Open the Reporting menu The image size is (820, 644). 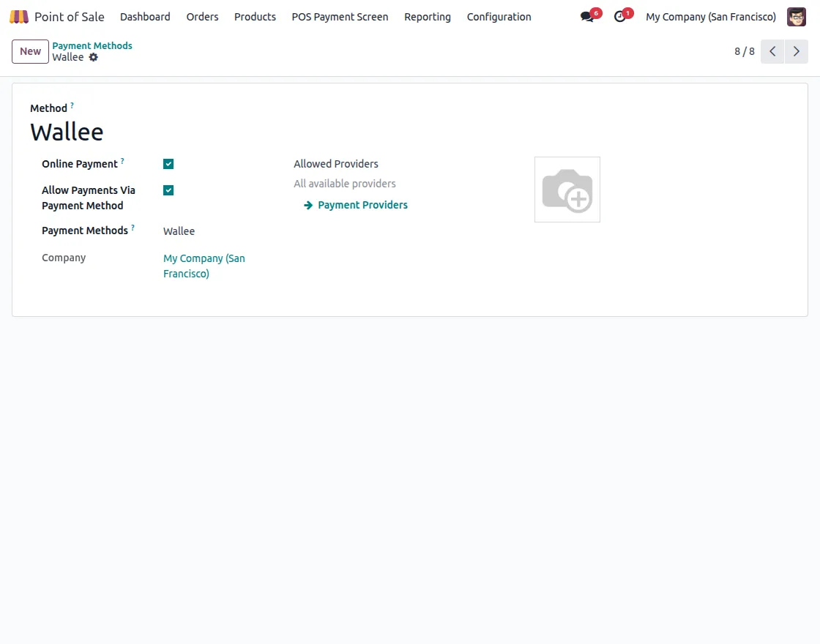coord(428,17)
